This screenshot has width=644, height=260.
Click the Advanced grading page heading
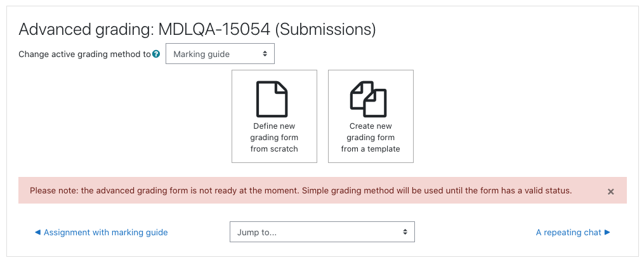pos(197,30)
